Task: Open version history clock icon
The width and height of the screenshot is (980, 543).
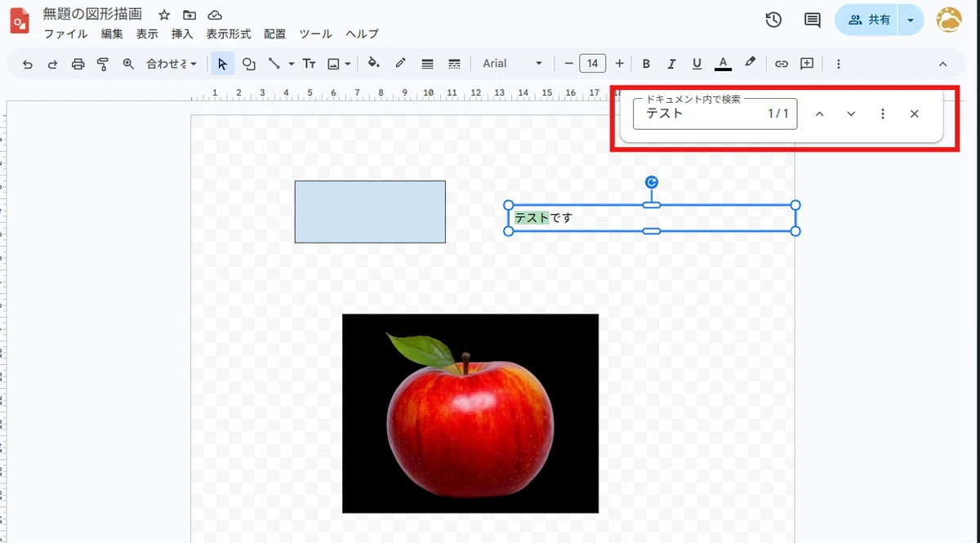Action: pos(773,20)
